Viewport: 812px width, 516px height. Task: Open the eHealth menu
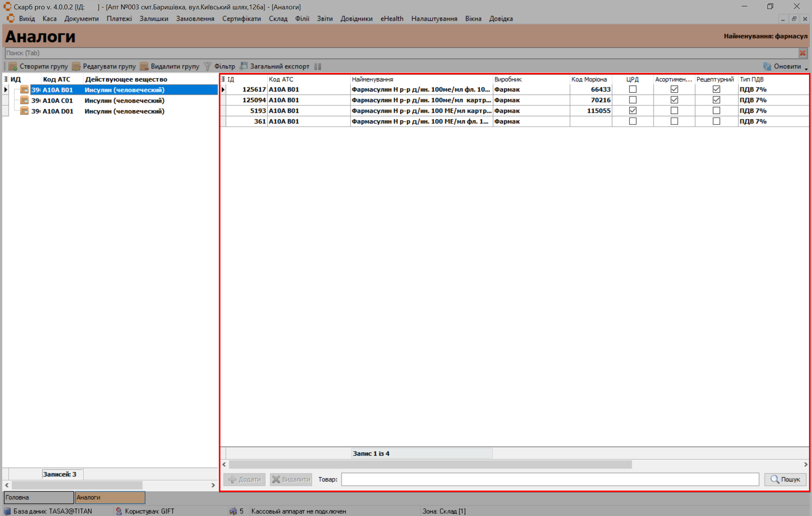[392, 19]
